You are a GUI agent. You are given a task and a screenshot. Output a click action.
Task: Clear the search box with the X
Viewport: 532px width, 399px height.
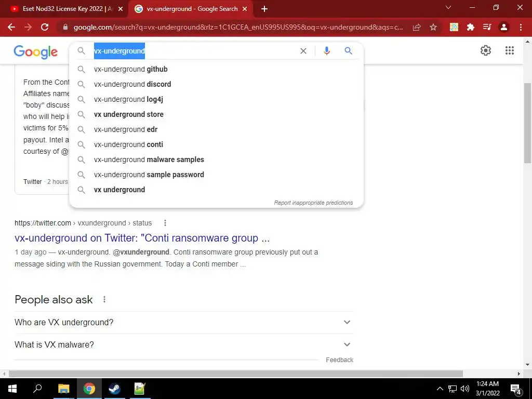coord(303,51)
